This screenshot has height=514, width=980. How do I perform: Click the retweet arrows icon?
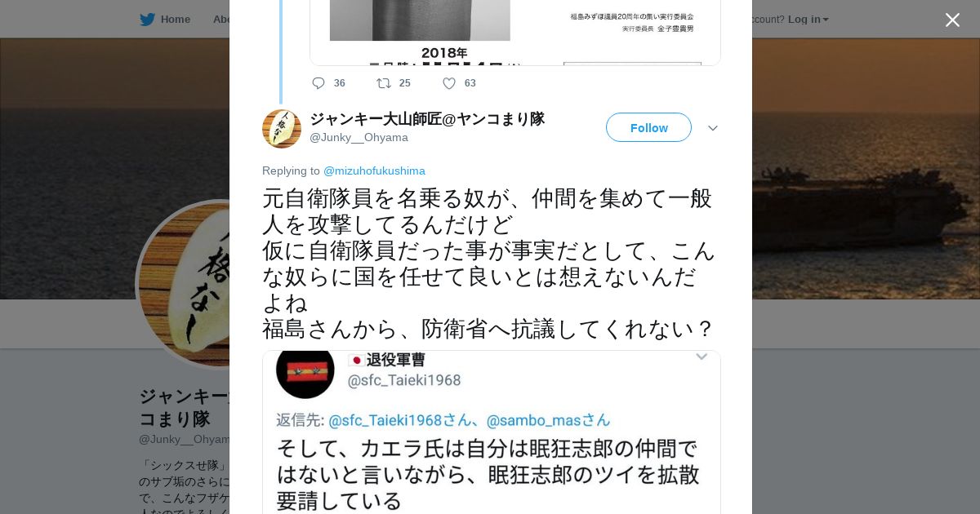(383, 83)
